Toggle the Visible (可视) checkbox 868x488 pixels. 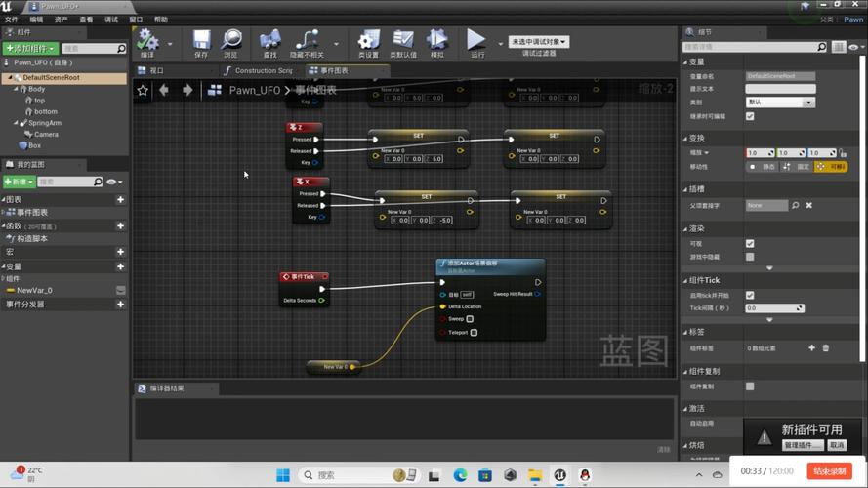(750, 243)
